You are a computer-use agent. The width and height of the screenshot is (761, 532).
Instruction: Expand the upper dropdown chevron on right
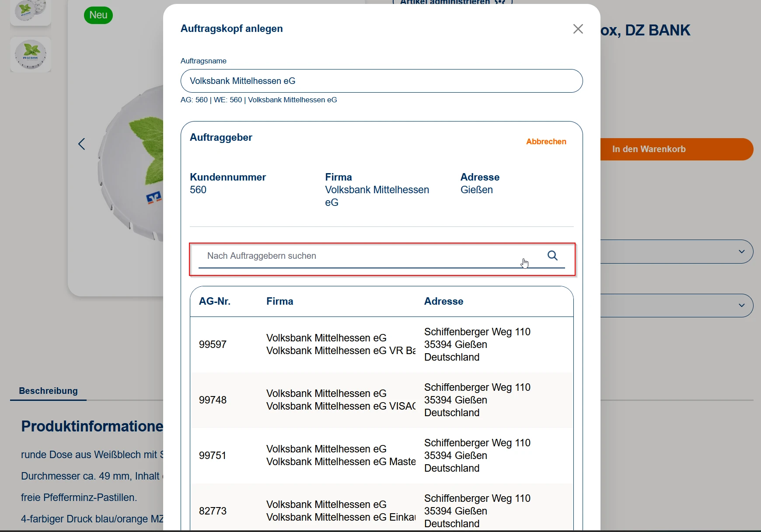741,252
